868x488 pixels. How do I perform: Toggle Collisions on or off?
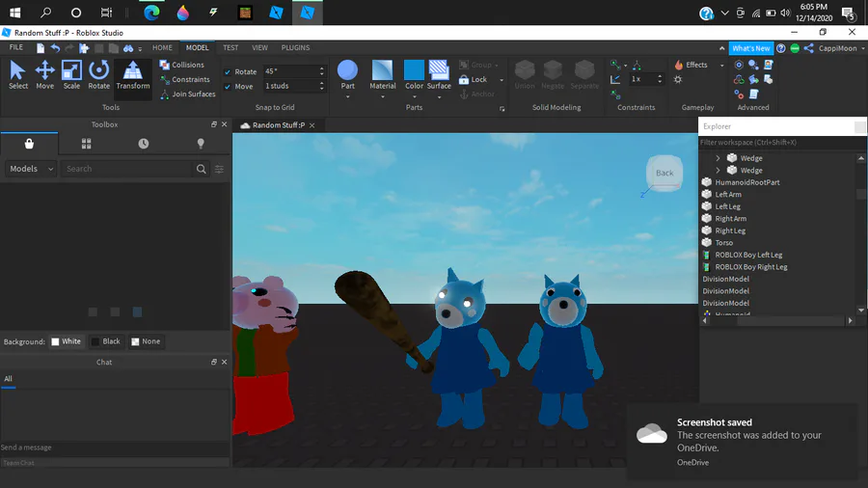point(182,65)
